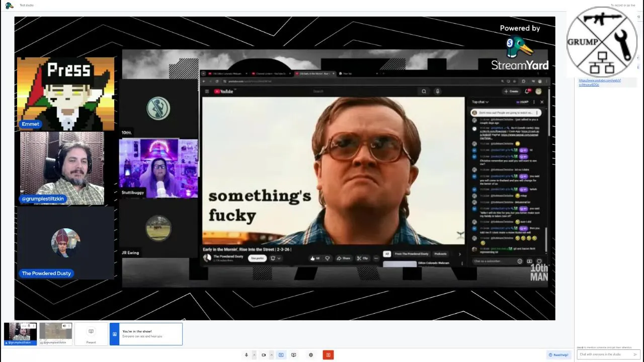The image size is (644, 362).
Task: Open the YouTube account avatar menu
Action: (x=538, y=92)
